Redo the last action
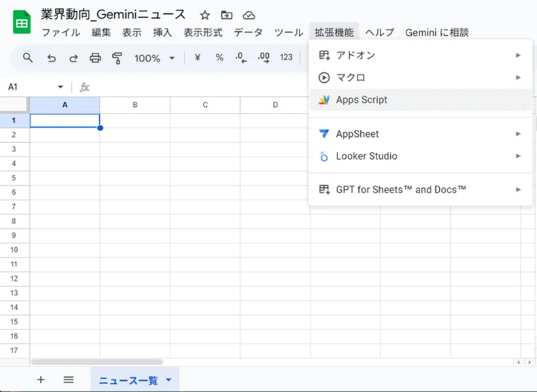The image size is (537, 392). 73,58
